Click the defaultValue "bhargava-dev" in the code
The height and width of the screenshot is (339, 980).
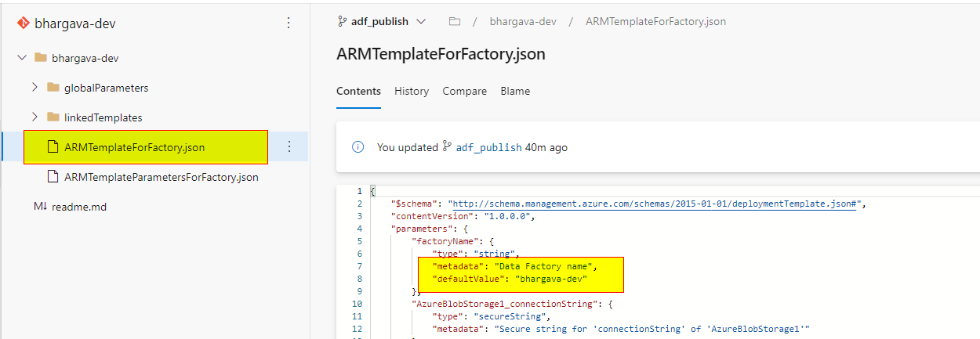[x=551, y=279]
